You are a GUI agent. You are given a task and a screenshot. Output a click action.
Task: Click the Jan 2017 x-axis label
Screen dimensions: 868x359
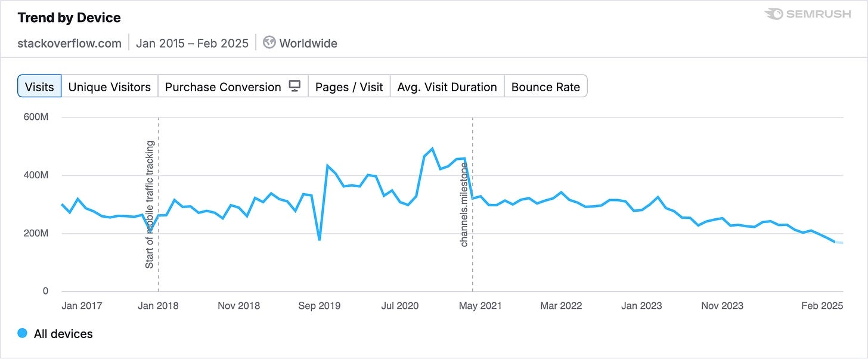(x=82, y=306)
